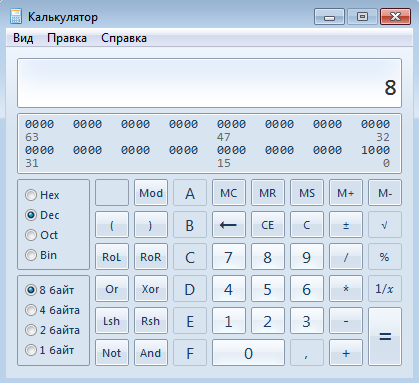Click the Xor button
The width and height of the screenshot is (419, 383).
(x=151, y=289)
